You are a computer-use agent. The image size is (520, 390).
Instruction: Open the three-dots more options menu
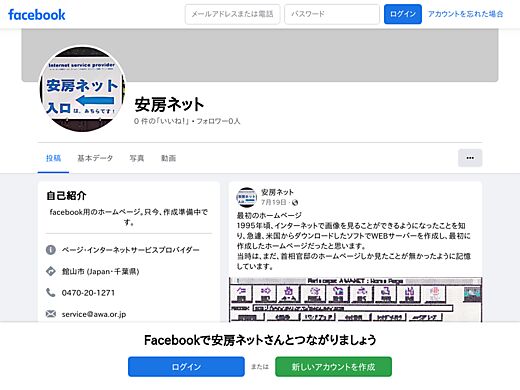[470, 158]
